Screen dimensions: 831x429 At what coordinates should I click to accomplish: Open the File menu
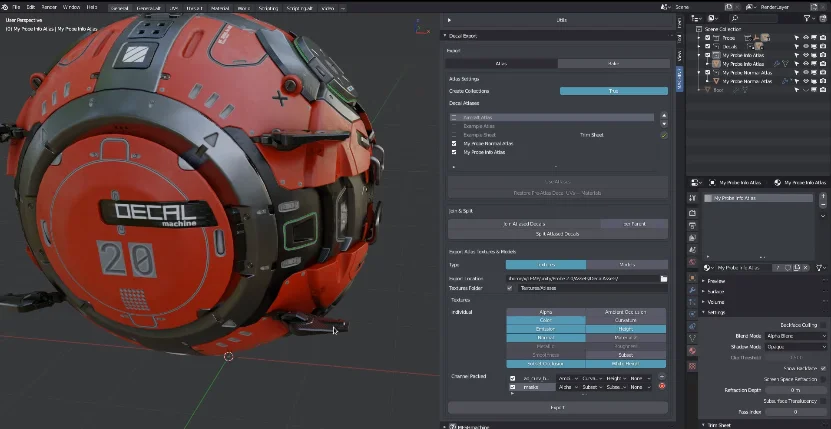(x=16, y=7)
